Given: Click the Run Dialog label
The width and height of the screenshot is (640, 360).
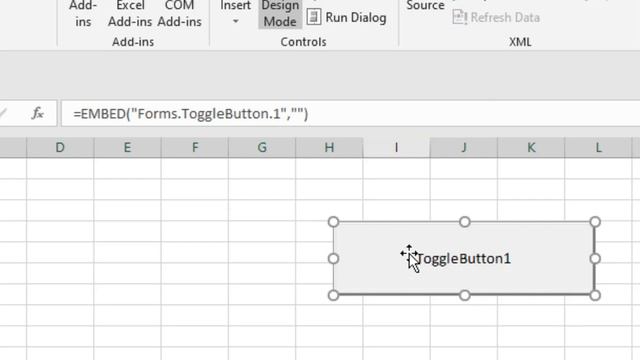Looking at the screenshot, I should point(356,18).
